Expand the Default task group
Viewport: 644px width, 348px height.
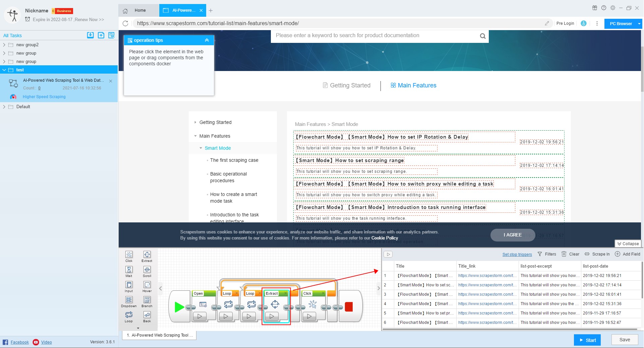(4, 107)
